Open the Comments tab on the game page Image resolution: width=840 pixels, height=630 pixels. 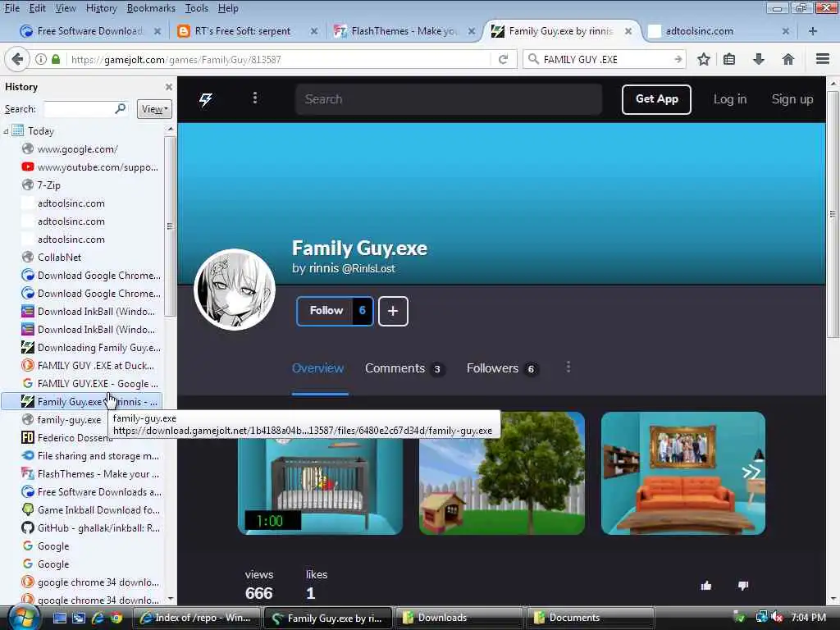coord(405,368)
